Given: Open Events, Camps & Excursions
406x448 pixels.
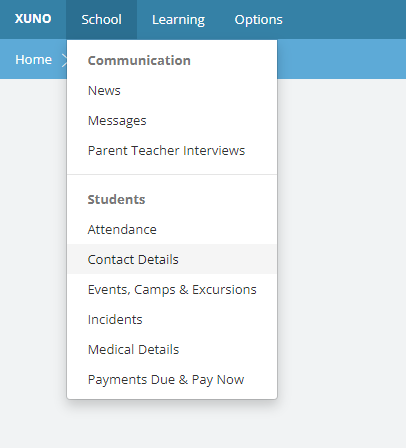Looking at the screenshot, I should tap(172, 289).
